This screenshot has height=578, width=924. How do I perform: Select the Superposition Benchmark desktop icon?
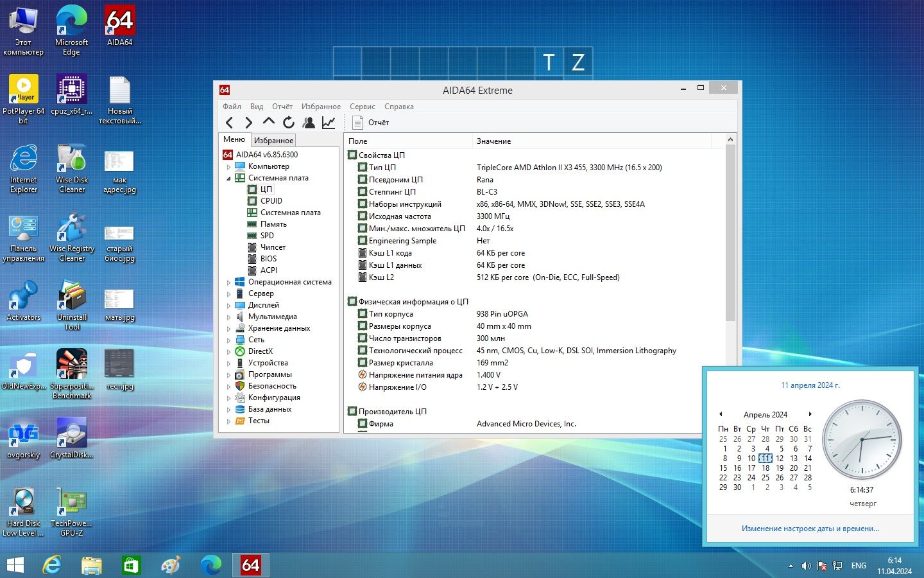click(71, 374)
